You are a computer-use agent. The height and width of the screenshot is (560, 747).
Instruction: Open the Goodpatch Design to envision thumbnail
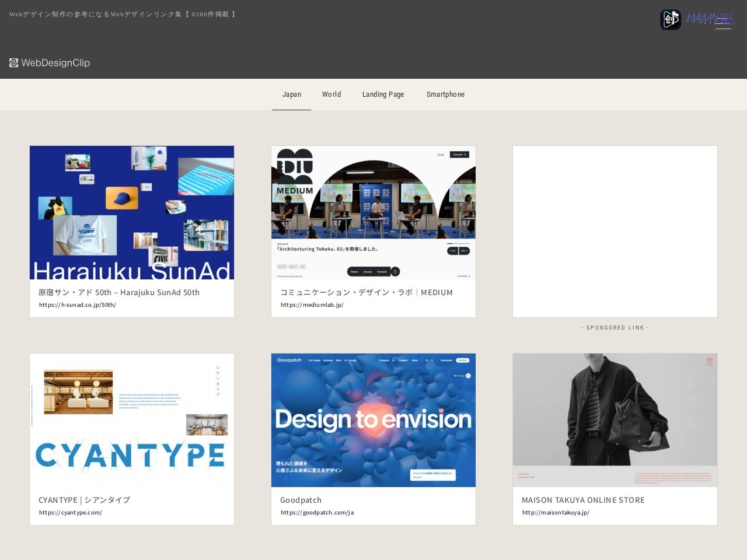tap(373, 420)
